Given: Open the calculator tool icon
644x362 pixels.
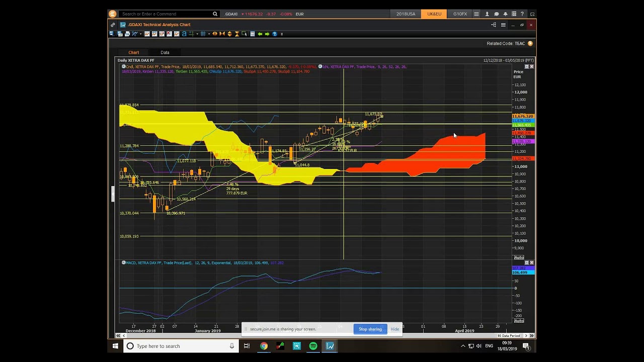Looking at the screenshot, I should pos(252,34).
